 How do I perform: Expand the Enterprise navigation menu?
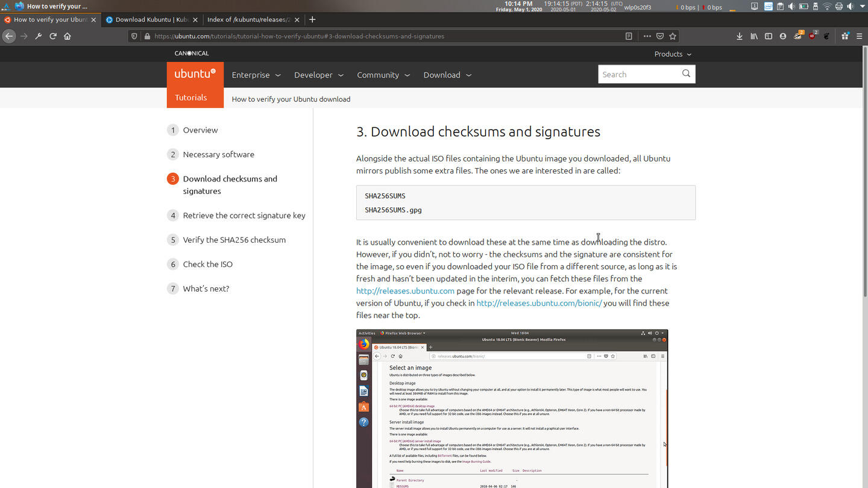(x=256, y=75)
